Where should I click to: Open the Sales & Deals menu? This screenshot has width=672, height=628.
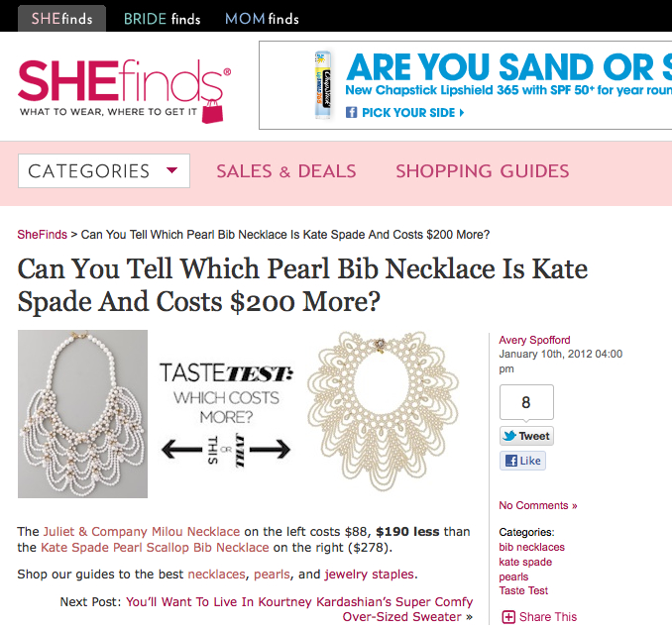[x=286, y=171]
